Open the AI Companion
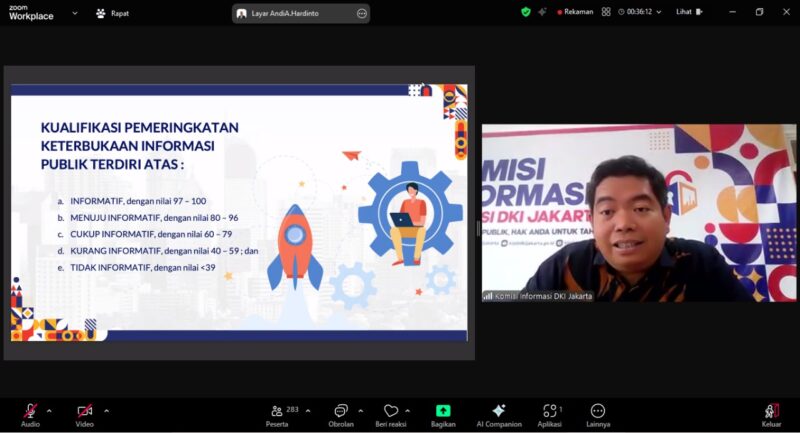 tap(498, 411)
